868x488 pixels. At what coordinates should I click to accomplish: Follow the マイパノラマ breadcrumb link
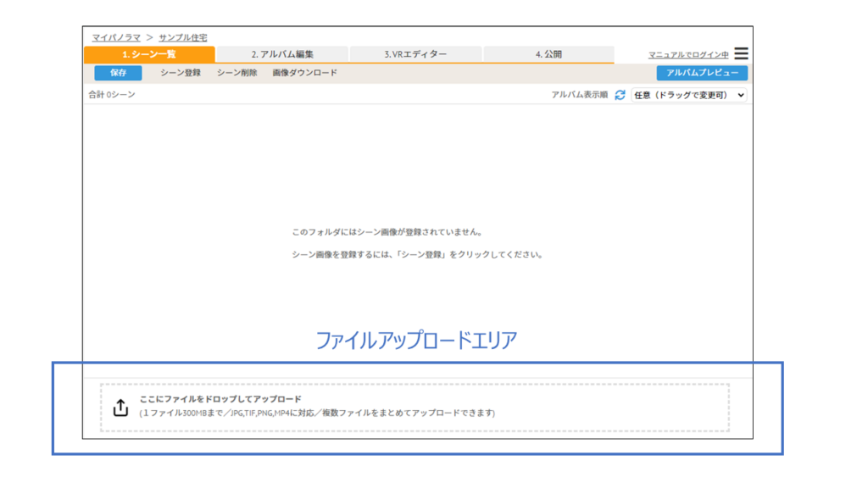(116, 37)
